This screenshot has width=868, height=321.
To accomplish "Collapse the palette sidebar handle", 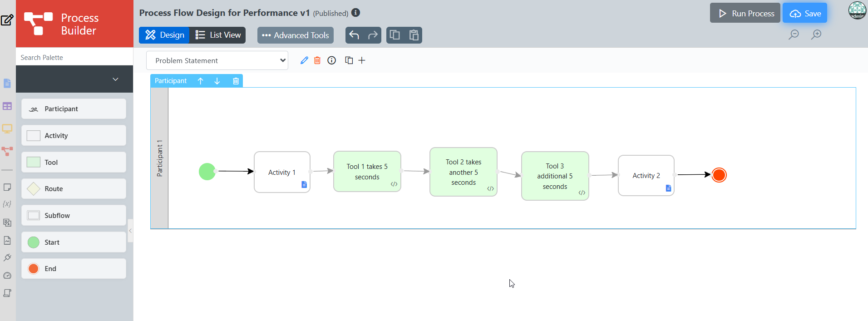I will click(130, 231).
